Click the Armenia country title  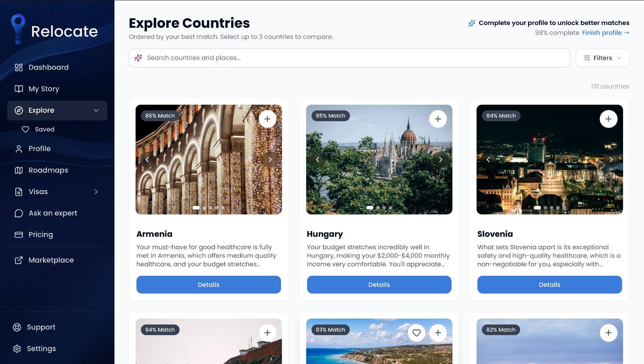coord(154,234)
